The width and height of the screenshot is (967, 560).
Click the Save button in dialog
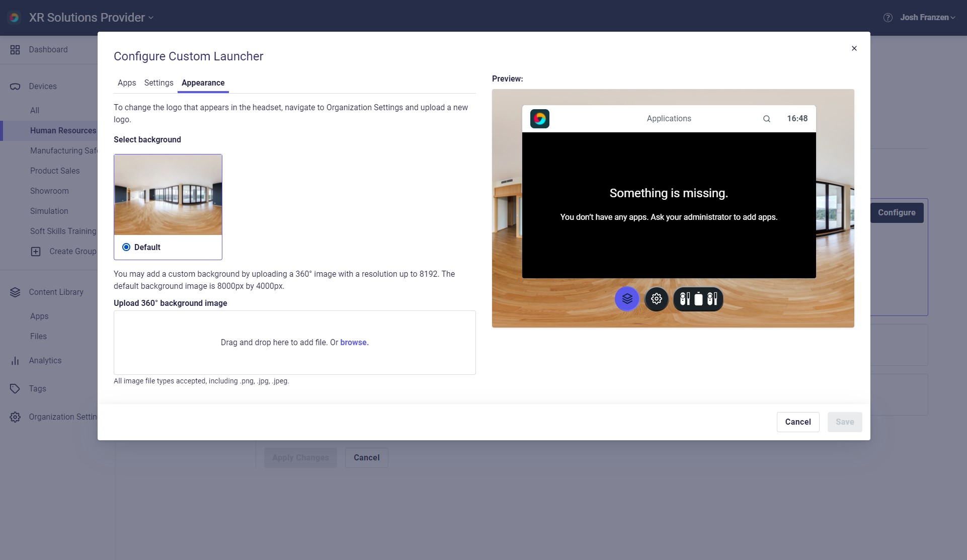(x=845, y=422)
